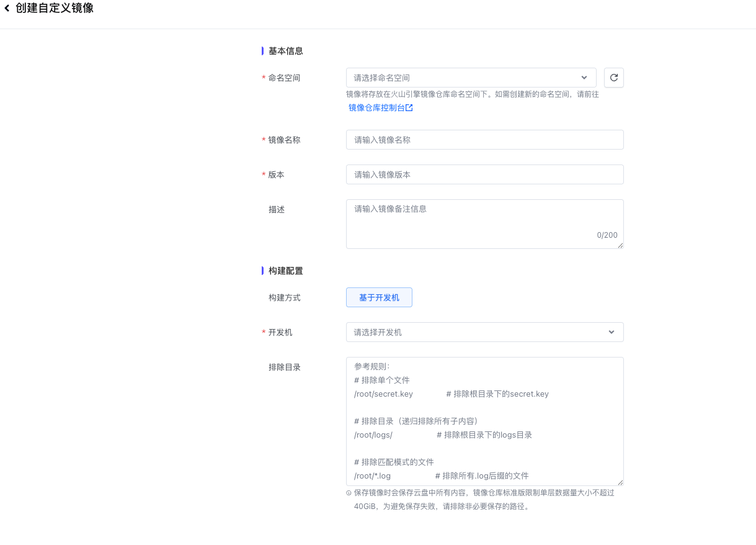Image resolution: width=756 pixels, height=545 pixels.
Task: Open the 请选择开发机 dropdown
Action: coord(484,332)
